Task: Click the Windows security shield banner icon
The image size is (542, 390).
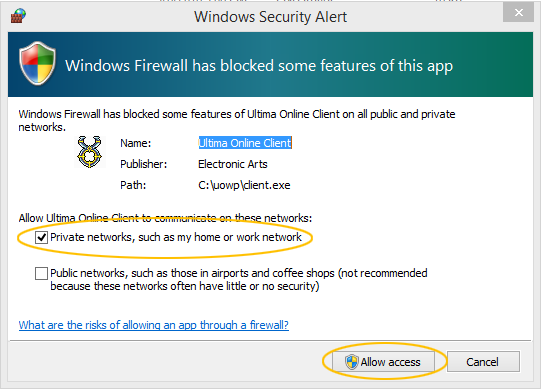Action: pos(37,64)
